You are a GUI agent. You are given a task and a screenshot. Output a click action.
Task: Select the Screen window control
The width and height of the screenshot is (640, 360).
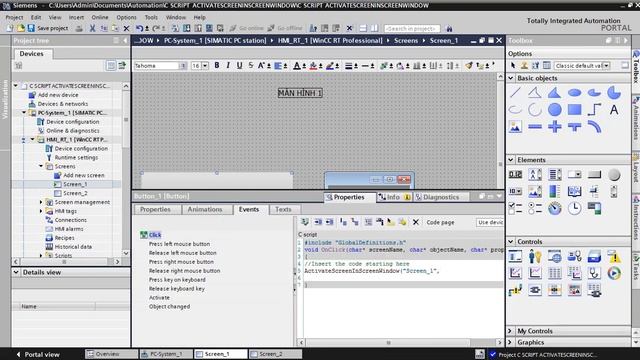click(515, 256)
